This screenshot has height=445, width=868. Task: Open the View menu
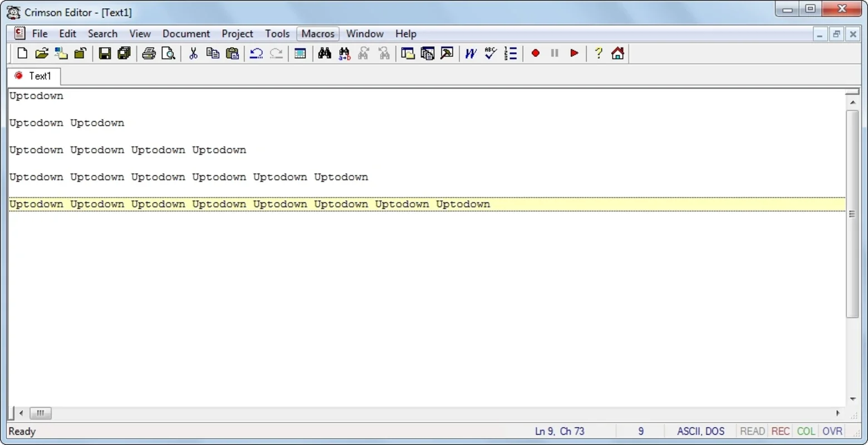(x=140, y=34)
